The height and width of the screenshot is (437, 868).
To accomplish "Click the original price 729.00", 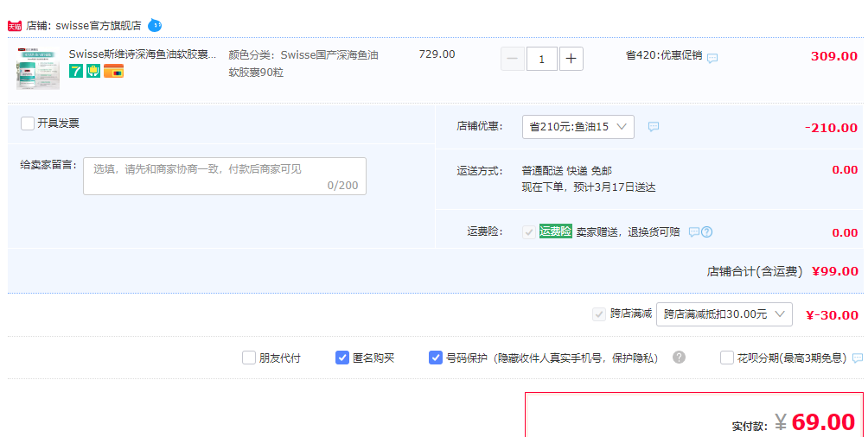I will [x=437, y=54].
